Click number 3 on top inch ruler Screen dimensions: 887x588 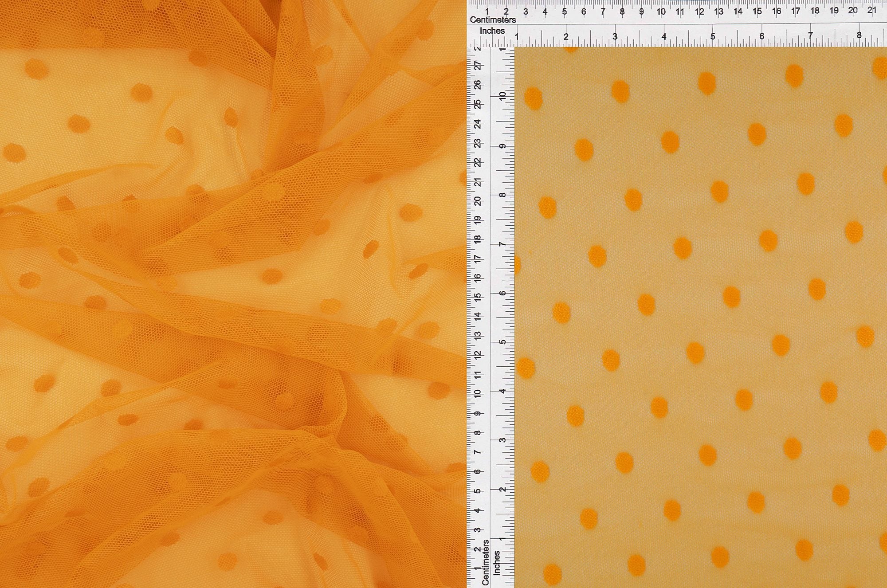coord(615,37)
